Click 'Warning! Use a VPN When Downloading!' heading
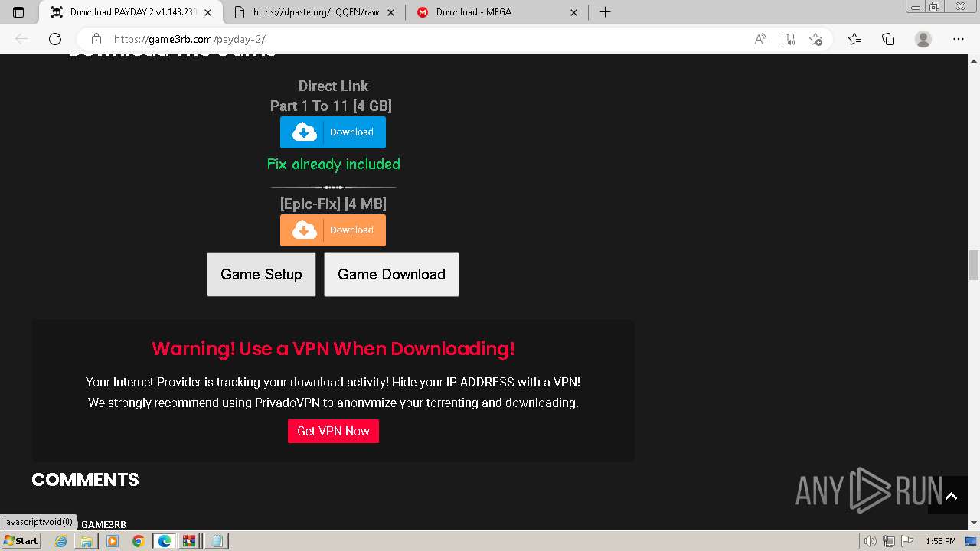Viewport: 980px width, 551px height. [333, 348]
